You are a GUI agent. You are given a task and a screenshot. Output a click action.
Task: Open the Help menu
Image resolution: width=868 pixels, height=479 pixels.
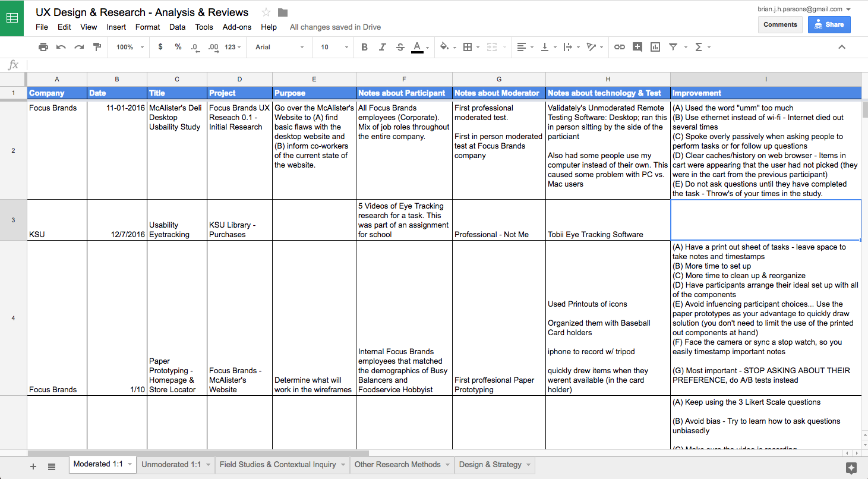pos(269,27)
